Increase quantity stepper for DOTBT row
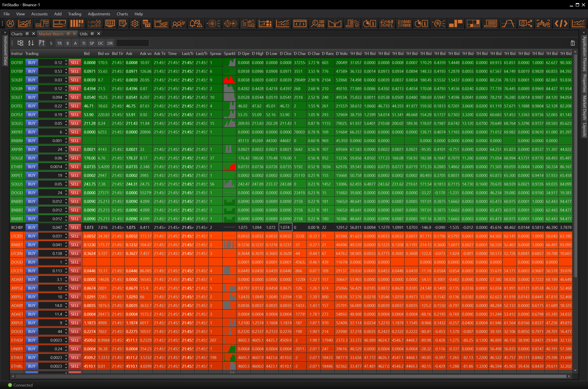Viewport: 588px width, 389px height. coord(66,61)
